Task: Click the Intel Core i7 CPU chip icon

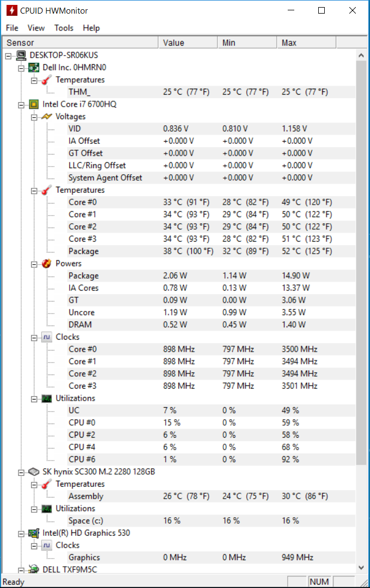Action: (x=34, y=104)
